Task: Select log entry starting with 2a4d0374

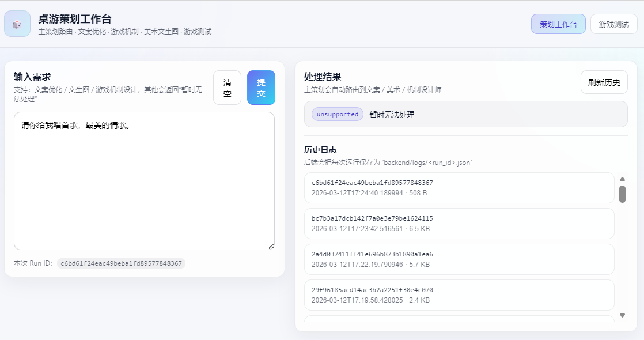Action: 459,259
